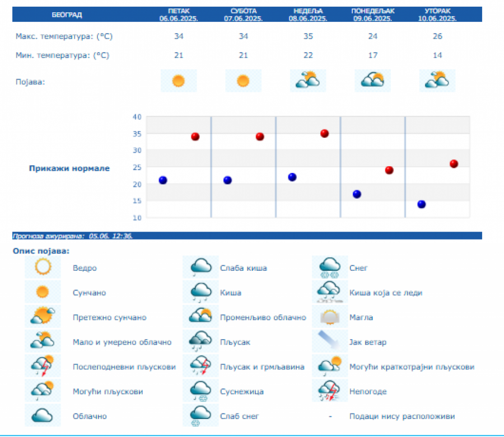Click the Облачно legend icon

tap(43, 416)
